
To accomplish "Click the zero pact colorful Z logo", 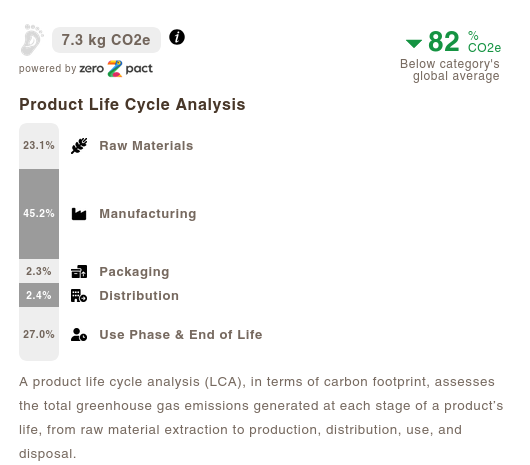I will coord(115,69).
